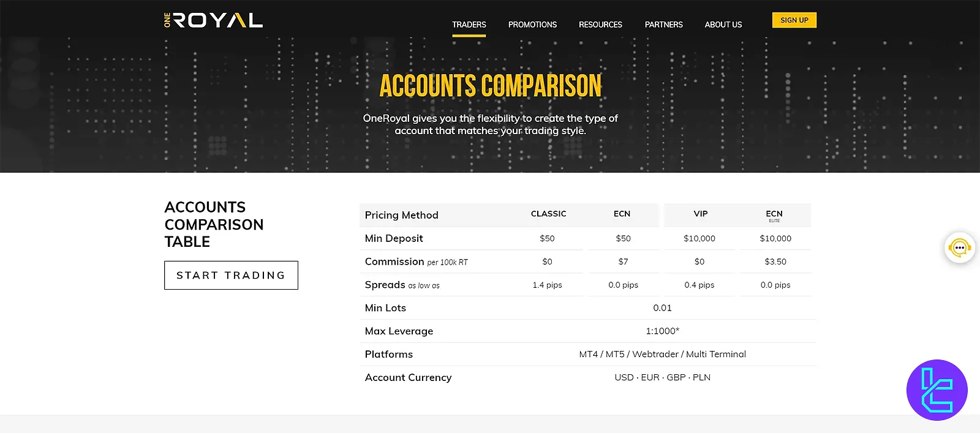Click the Accounts Comparison page title
The height and width of the screenshot is (433, 980).
(490, 86)
